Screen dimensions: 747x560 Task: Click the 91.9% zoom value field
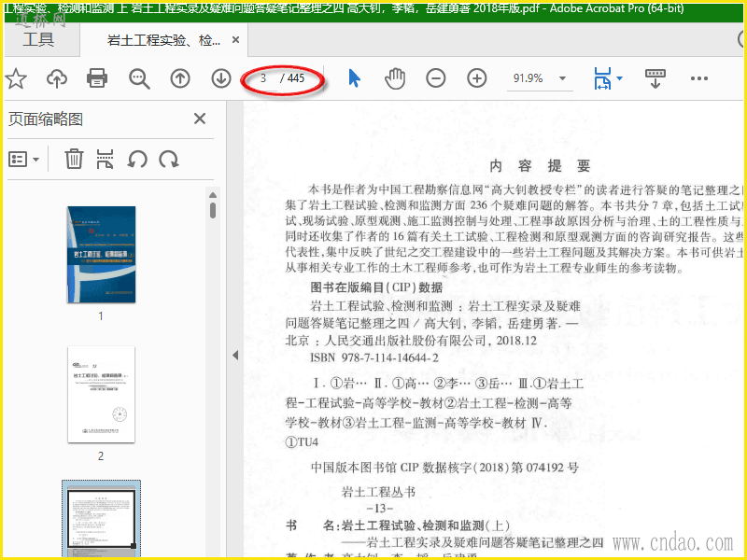click(528, 78)
